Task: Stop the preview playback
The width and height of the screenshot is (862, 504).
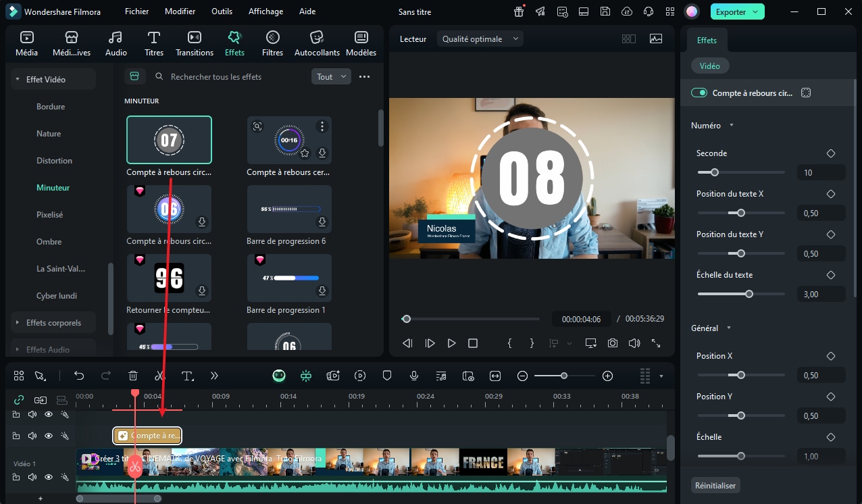Action: pyautogui.click(x=473, y=343)
